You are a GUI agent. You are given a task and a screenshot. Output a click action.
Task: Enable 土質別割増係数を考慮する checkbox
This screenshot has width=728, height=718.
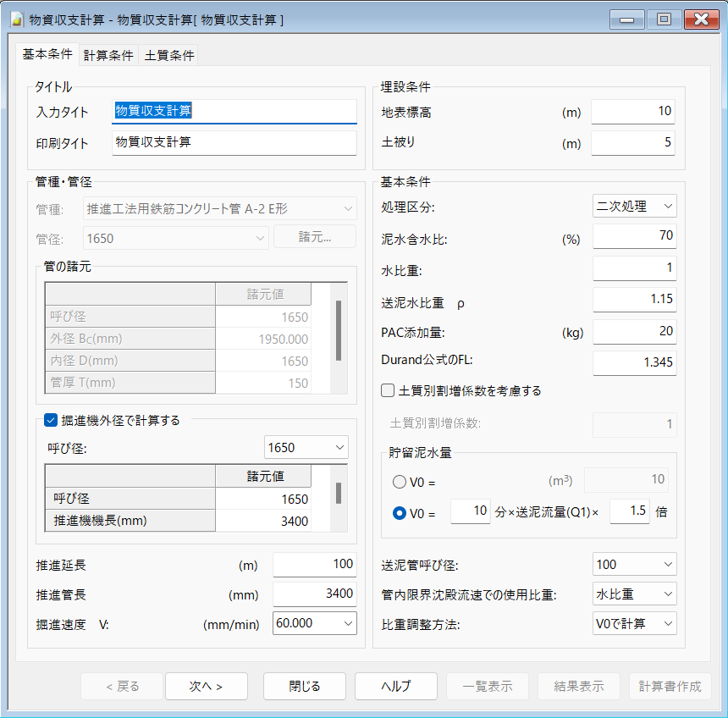389,391
